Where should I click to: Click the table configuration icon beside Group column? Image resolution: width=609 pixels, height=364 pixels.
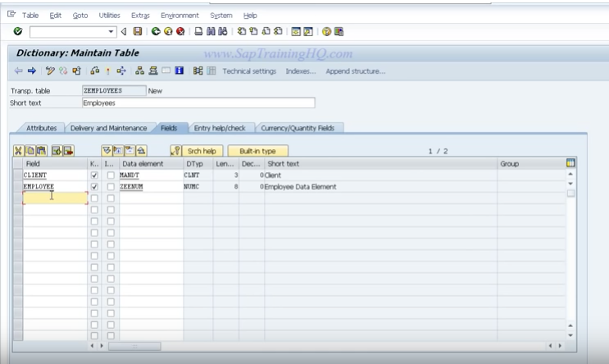tap(571, 164)
